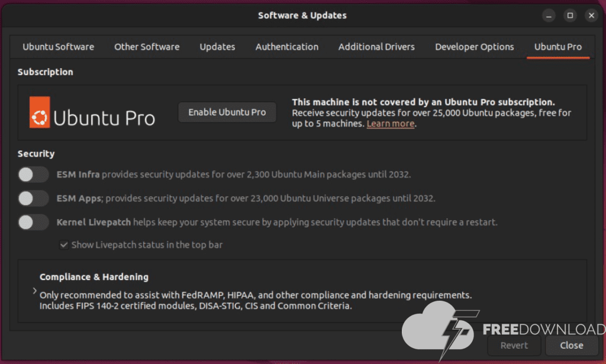Select the Authentication tab
The width and height of the screenshot is (606, 364).
[287, 47]
